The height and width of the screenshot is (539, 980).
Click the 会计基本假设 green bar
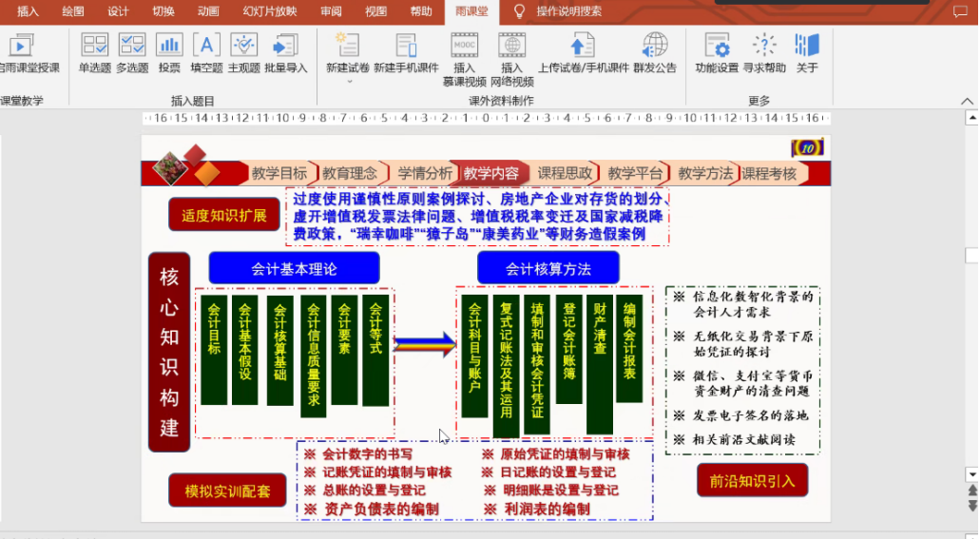pos(244,350)
